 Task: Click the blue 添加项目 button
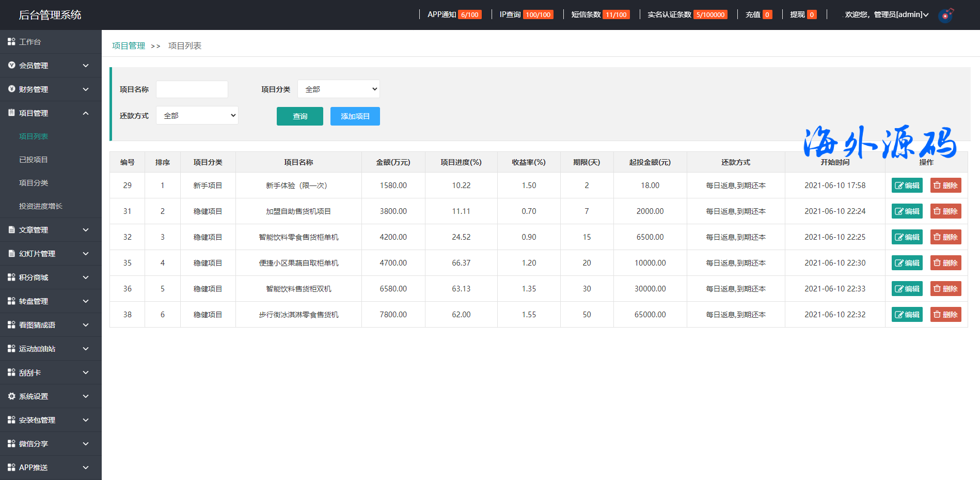(355, 116)
